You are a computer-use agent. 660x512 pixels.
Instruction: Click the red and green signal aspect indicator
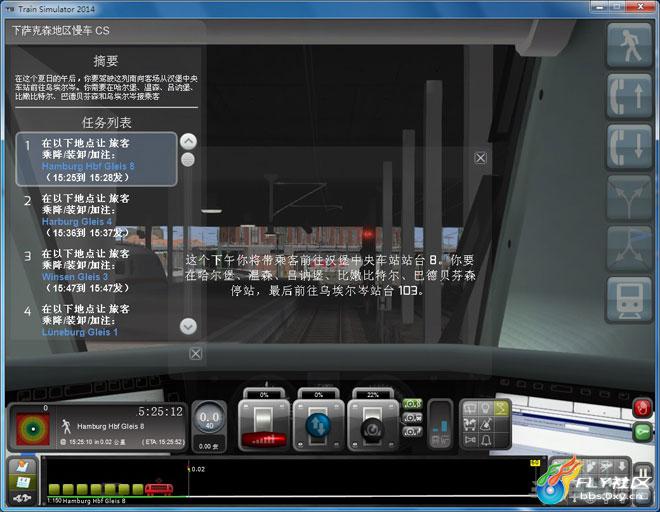(32, 429)
